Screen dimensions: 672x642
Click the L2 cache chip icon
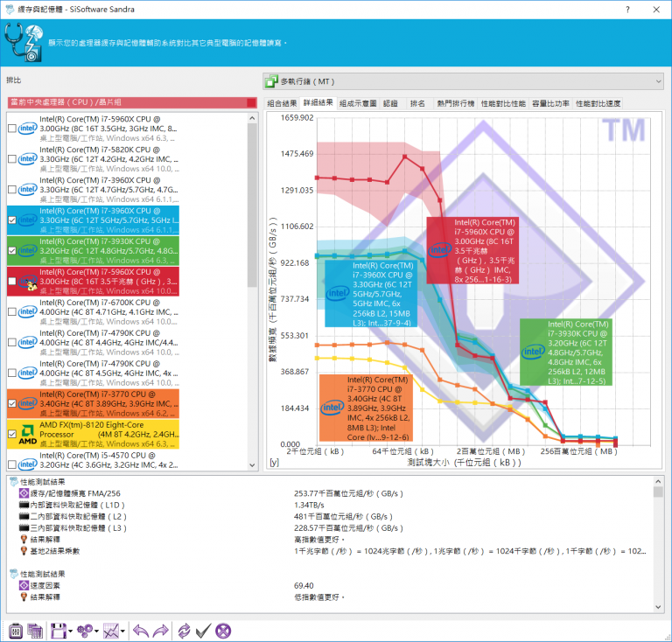tap(24, 517)
